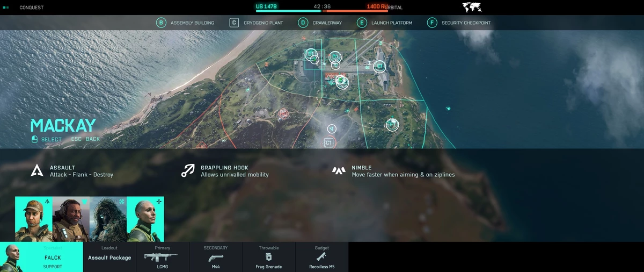Select objective F Security Checkpoint in top bar
This screenshot has height=272, width=644.
click(x=459, y=23)
